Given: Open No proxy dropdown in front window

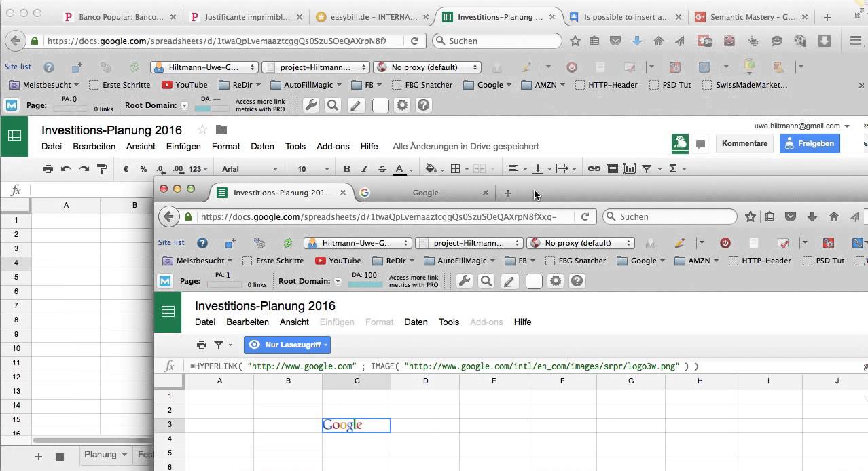Looking at the screenshot, I should pos(581,243).
